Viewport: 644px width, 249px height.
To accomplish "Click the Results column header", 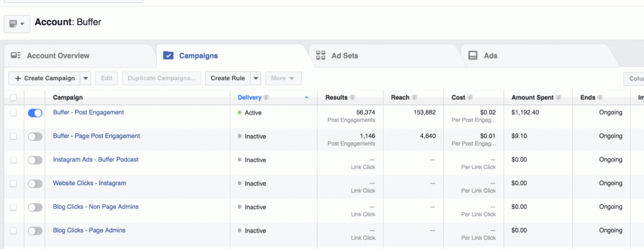I will click(x=337, y=98).
